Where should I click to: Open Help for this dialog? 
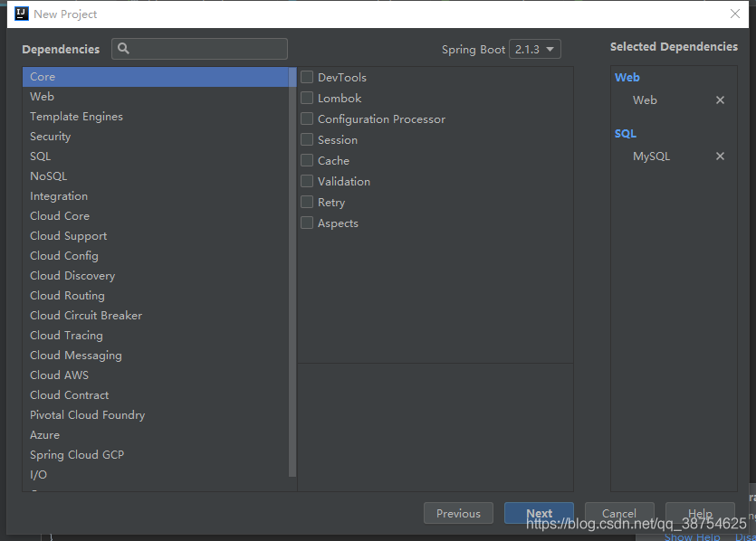(700, 513)
